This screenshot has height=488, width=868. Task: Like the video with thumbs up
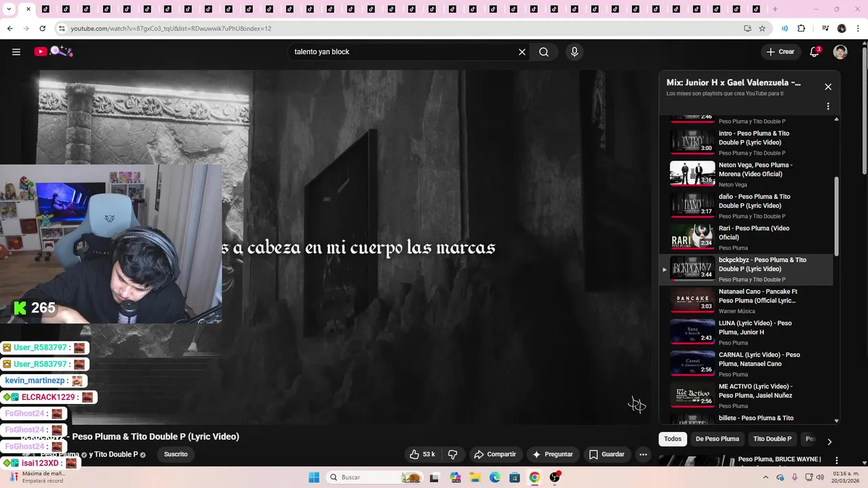pos(422,454)
